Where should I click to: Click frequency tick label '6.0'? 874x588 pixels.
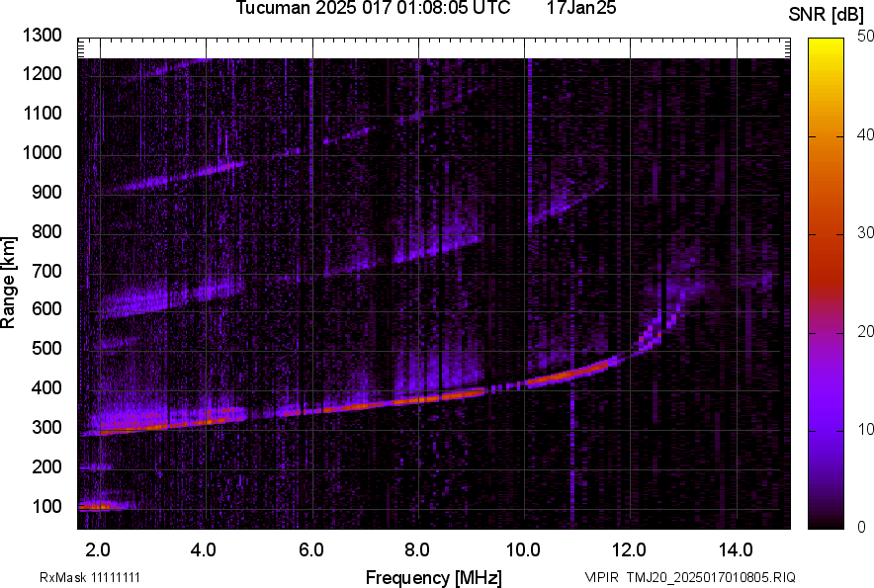point(311,550)
